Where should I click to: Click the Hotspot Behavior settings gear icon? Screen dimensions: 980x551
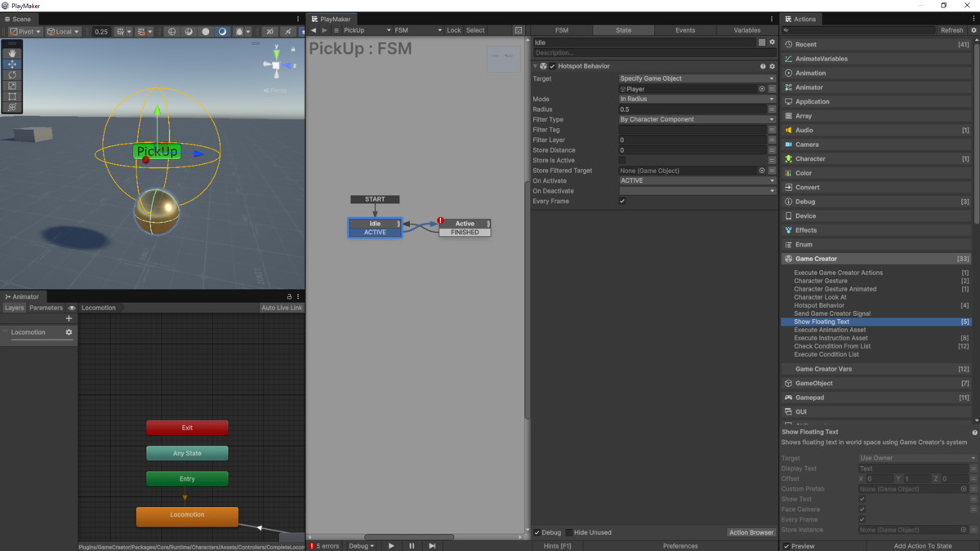click(772, 66)
